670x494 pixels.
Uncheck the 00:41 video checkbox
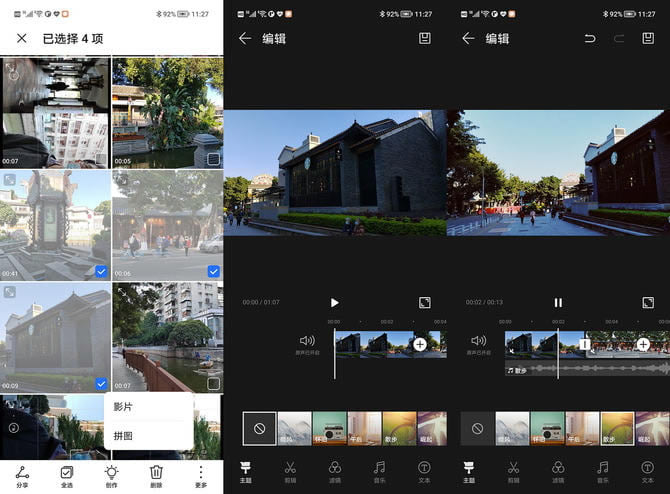101,271
